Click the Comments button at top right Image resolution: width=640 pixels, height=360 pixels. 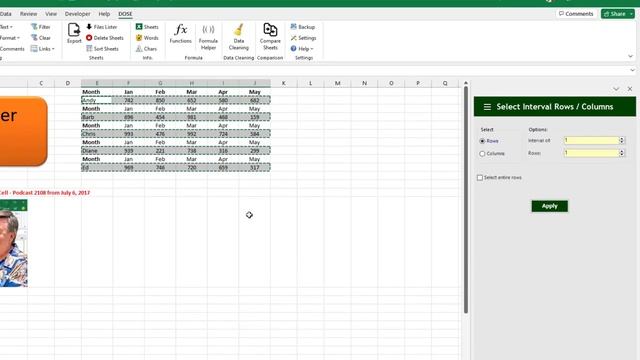pyautogui.click(x=576, y=14)
